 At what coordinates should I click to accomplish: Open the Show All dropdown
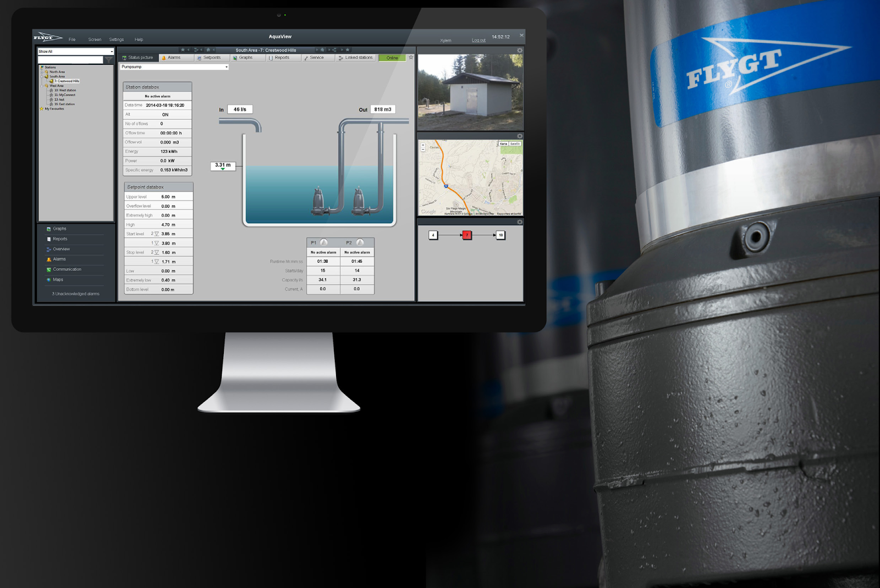pos(75,52)
